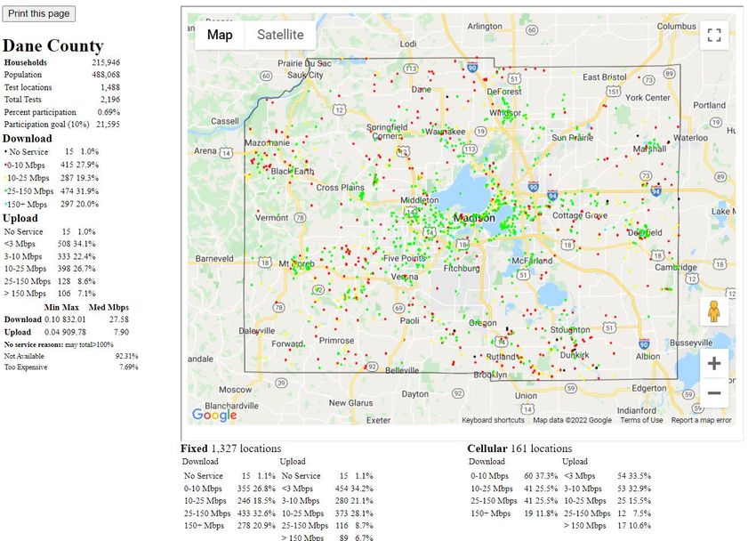Click the Cellular 161 locations heading
The image size is (756, 541).
tap(519, 448)
